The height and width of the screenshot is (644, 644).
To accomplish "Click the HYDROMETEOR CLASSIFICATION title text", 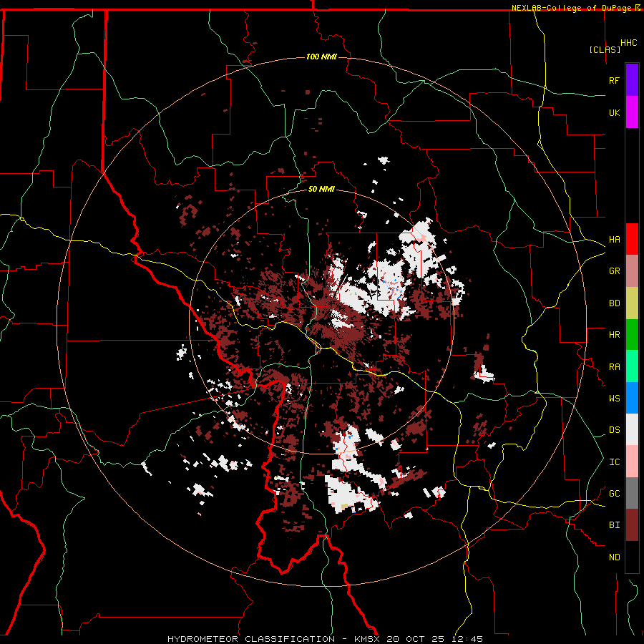I will [x=251, y=639].
